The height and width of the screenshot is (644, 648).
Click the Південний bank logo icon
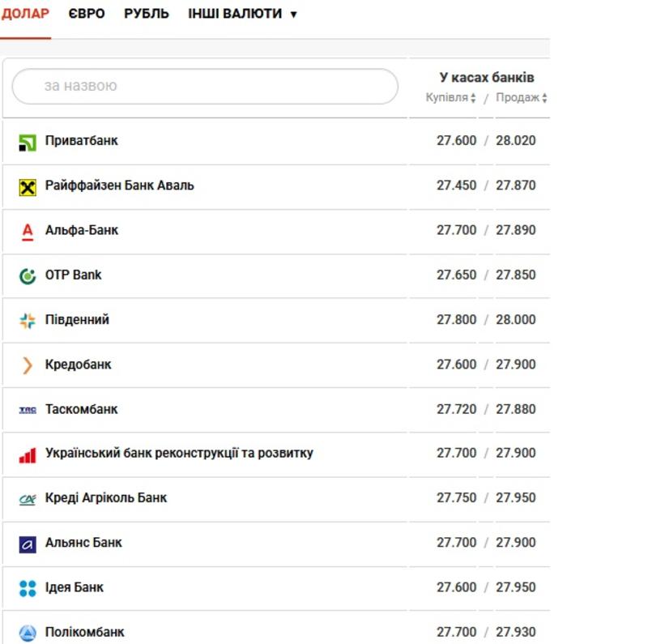(x=28, y=321)
